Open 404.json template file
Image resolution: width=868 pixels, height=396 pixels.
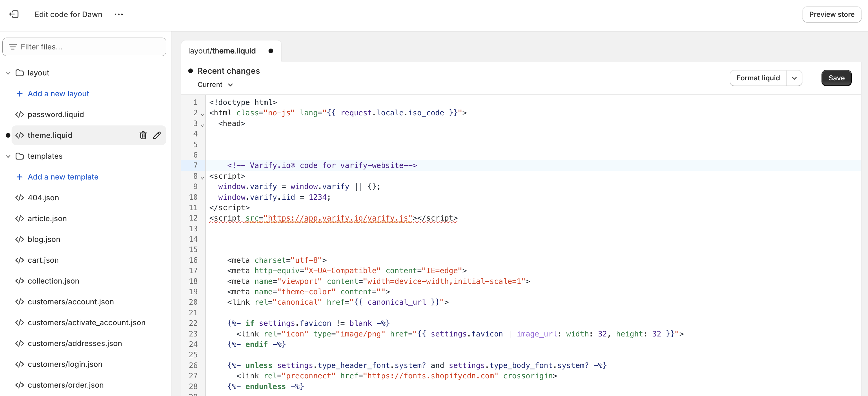pyautogui.click(x=43, y=198)
